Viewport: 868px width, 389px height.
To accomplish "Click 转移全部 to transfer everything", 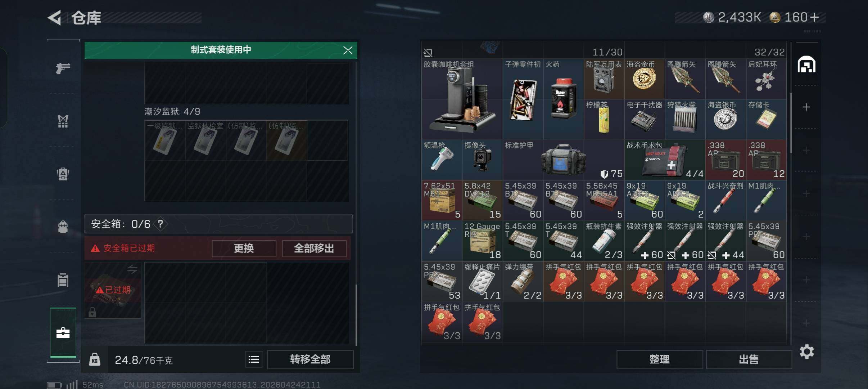I will [x=310, y=359].
